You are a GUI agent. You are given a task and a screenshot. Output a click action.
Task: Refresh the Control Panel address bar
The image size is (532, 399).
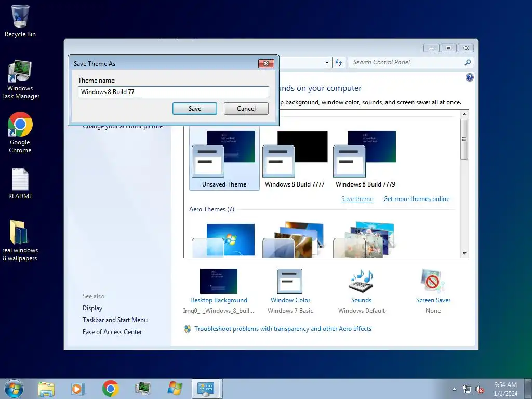[339, 62]
